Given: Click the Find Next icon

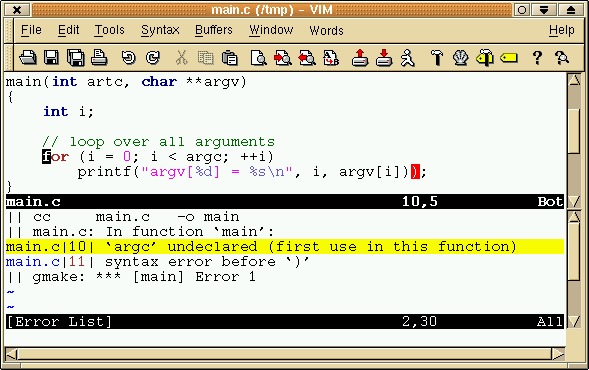Looking at the screenshot, I should pos(282,58).
